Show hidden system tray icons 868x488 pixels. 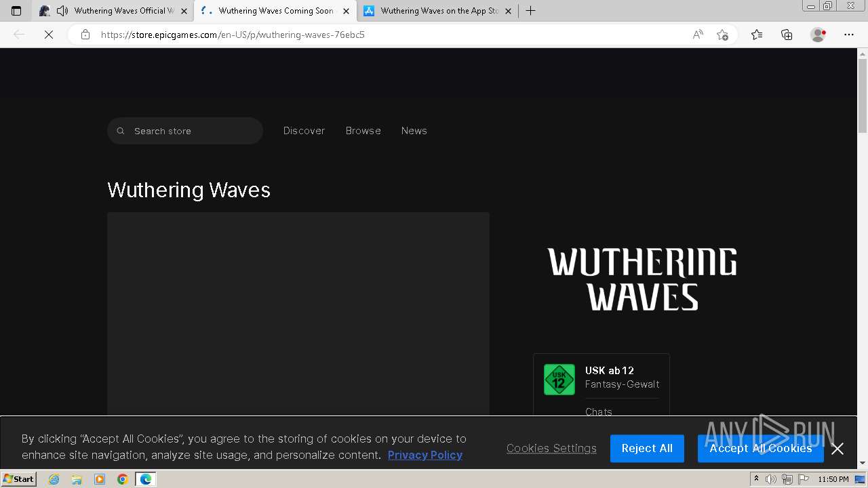pos(756,479)
